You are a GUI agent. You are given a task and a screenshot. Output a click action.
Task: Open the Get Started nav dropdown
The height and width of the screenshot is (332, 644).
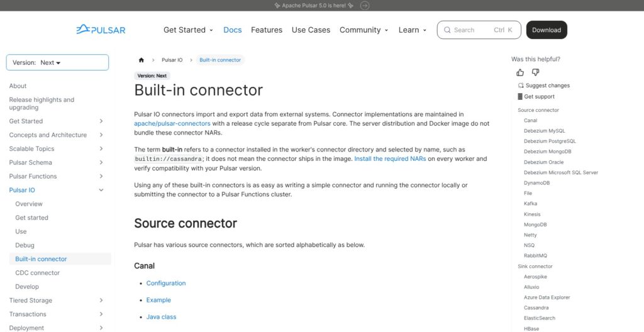[x=188, y=30]
